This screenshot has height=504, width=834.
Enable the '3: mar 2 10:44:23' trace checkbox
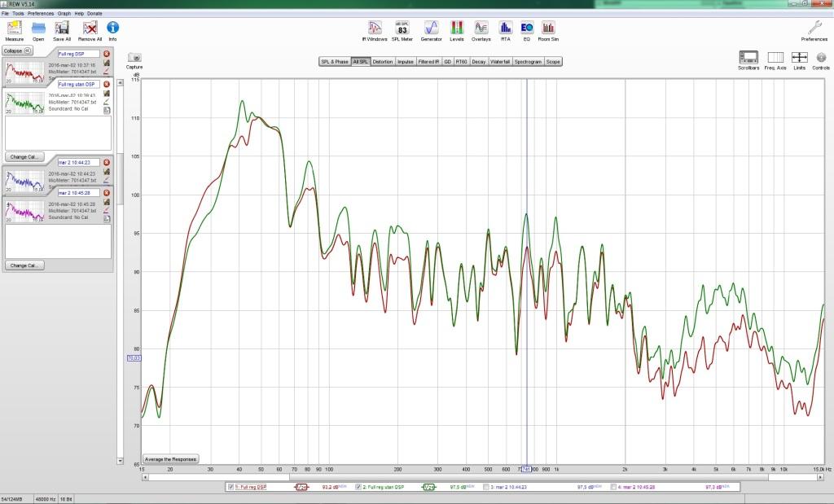tap(487, 487)
